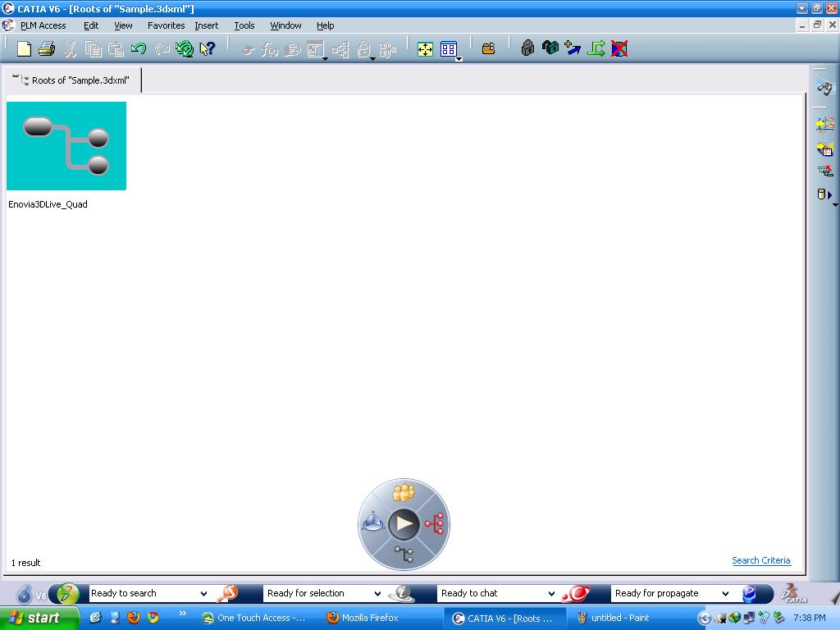Image resolution: width=840 pixels, height=630 pixels.
Task: Click the red collaboration chat icon
Action: (x=576, y=593)
